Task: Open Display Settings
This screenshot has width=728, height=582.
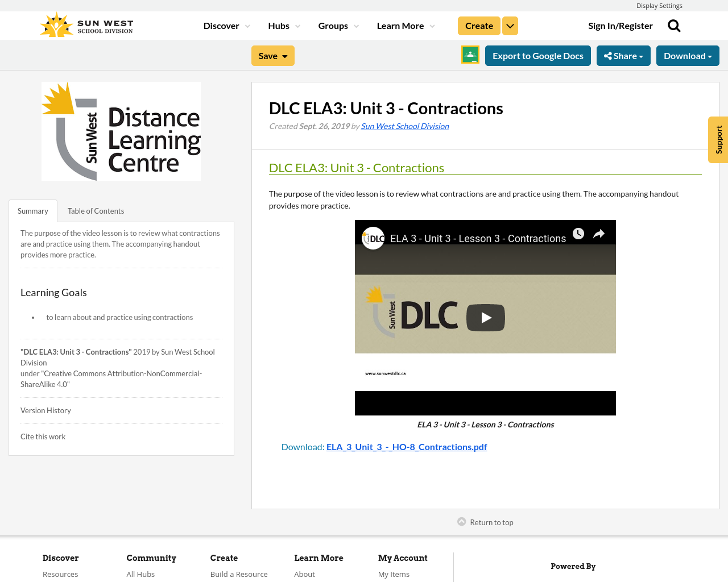Action: 659,5
